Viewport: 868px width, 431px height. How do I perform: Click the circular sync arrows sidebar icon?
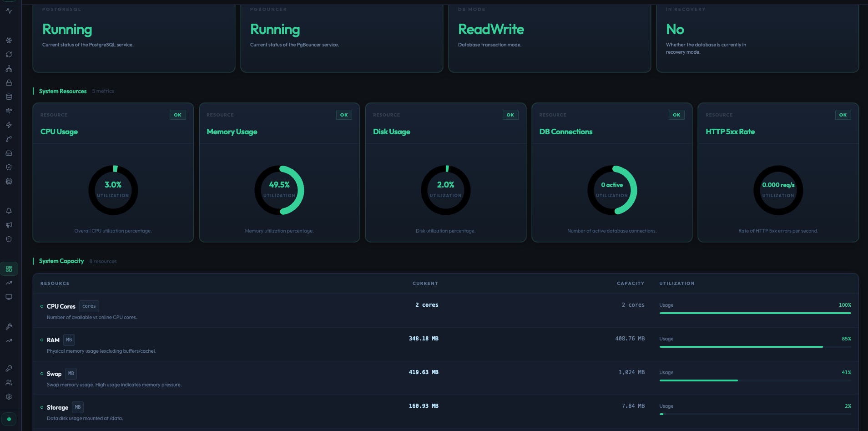coord(9,54)
